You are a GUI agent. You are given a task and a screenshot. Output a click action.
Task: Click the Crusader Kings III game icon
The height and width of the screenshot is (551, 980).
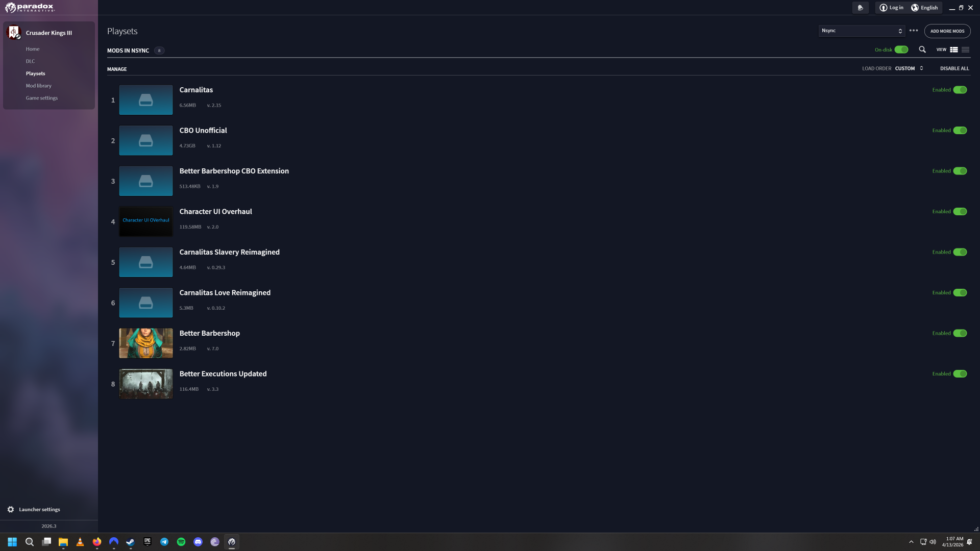(x=14, y=33)
